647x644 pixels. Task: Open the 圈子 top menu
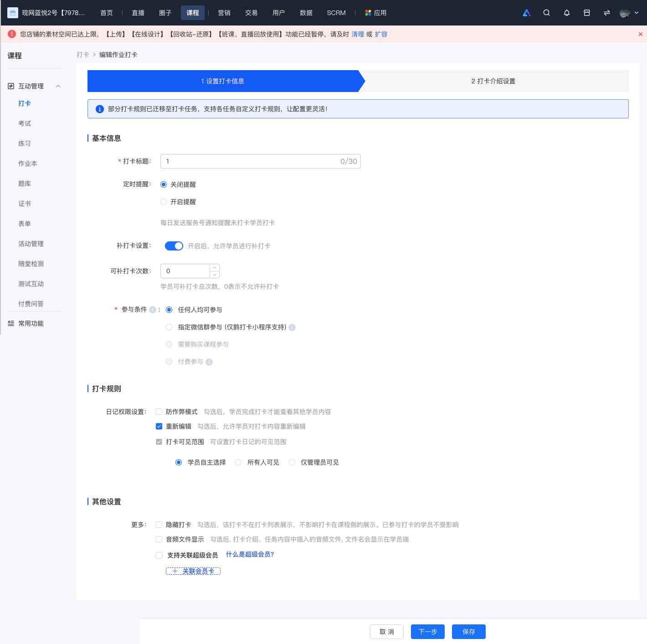[x=165, y=13]
